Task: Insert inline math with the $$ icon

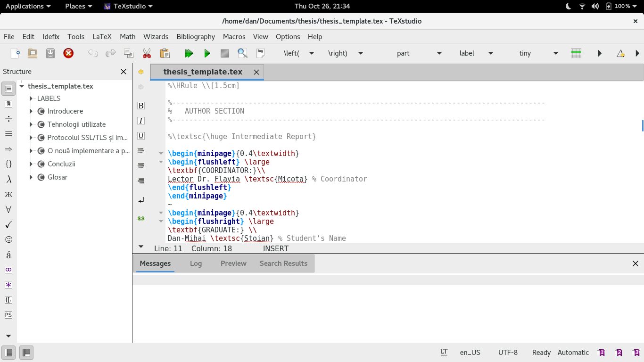Action: (x=140, y=219)
